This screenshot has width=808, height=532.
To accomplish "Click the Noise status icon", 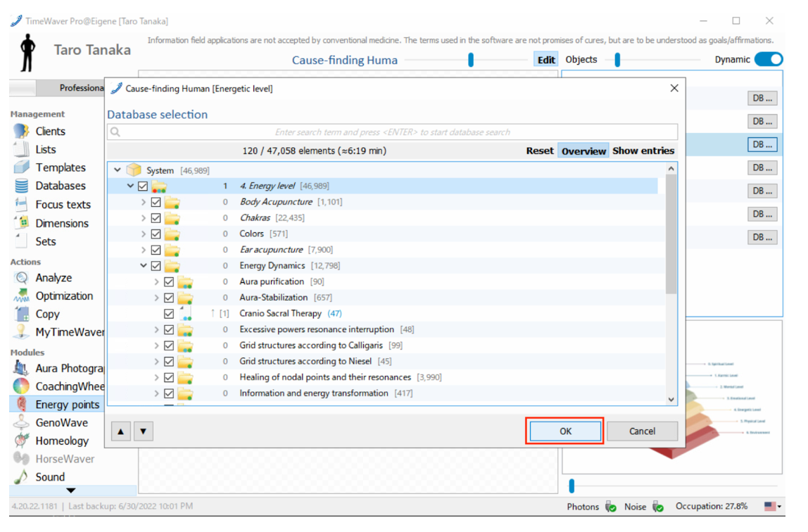I will pos(658,507).
